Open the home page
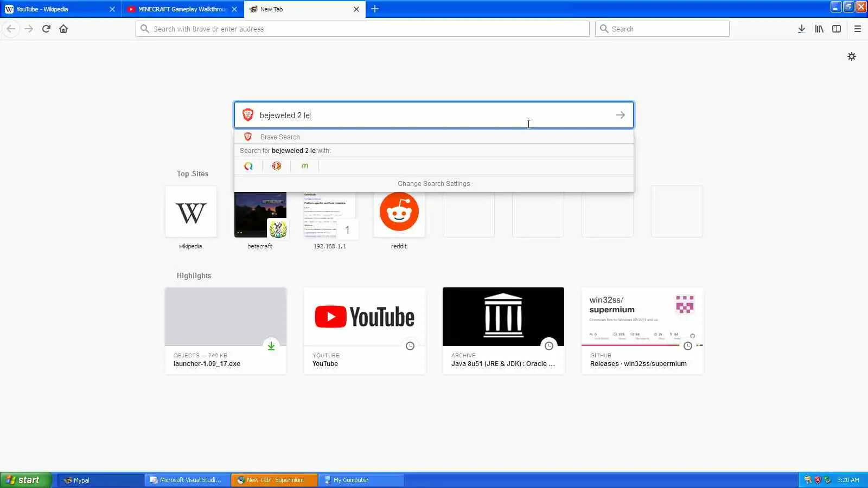Viewport: 868px width, 488px height. pos(63,29)
